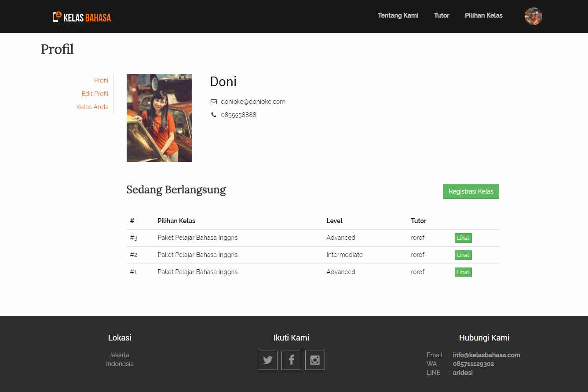This screenshot has height=392, width=588.
Task: Go to Tentang Kami page
Action: click(398, 15)
